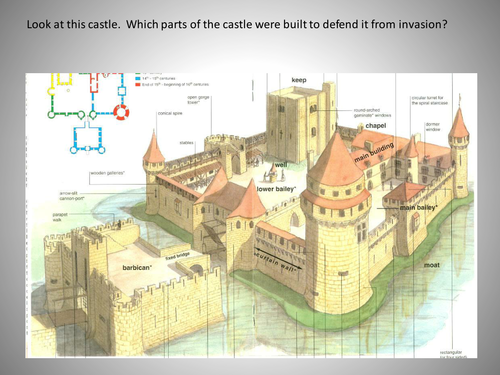500x375 pixels.
Task: Select the 'barbican' label text
Action: 137,268
